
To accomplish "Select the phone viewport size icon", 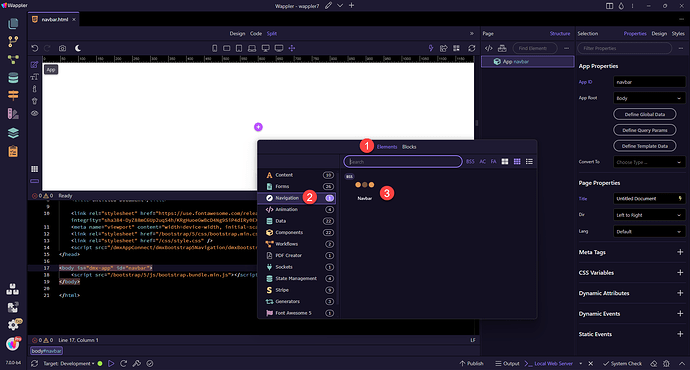I will (214, 48).
